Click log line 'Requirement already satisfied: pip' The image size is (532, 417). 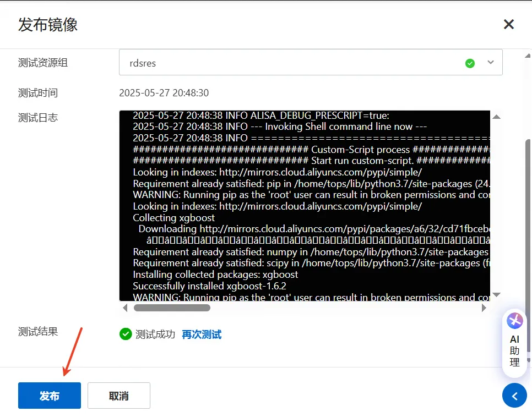click(x=311, y=184)
